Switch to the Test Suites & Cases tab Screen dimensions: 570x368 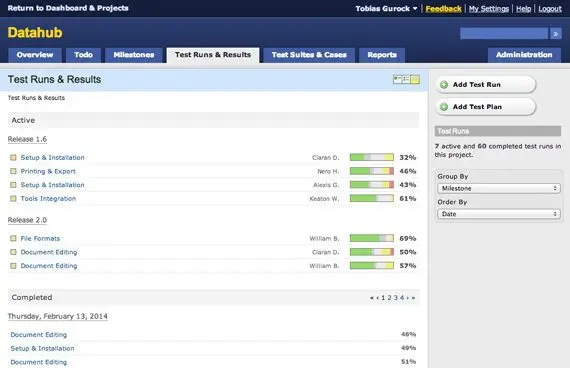coord(309,55)
